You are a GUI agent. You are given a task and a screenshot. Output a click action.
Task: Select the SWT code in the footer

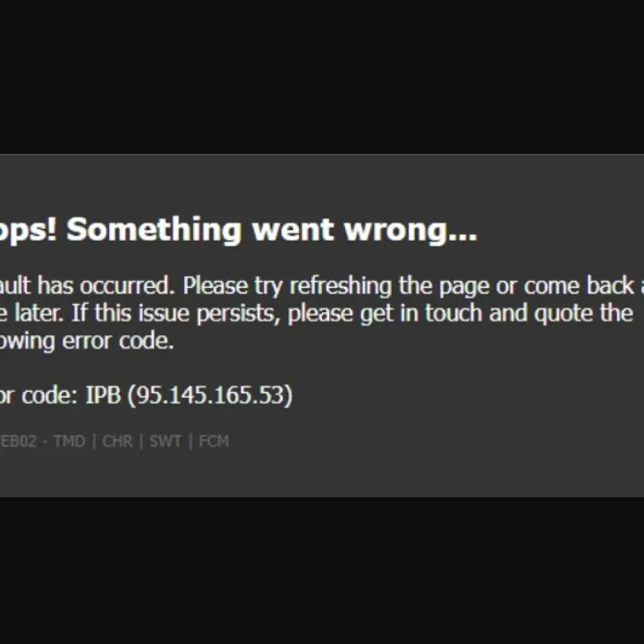coord(165,442)
